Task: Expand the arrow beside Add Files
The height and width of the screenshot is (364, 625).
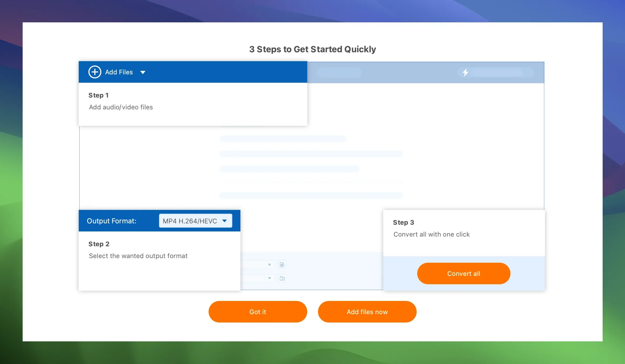Action: tap(143, 72)
